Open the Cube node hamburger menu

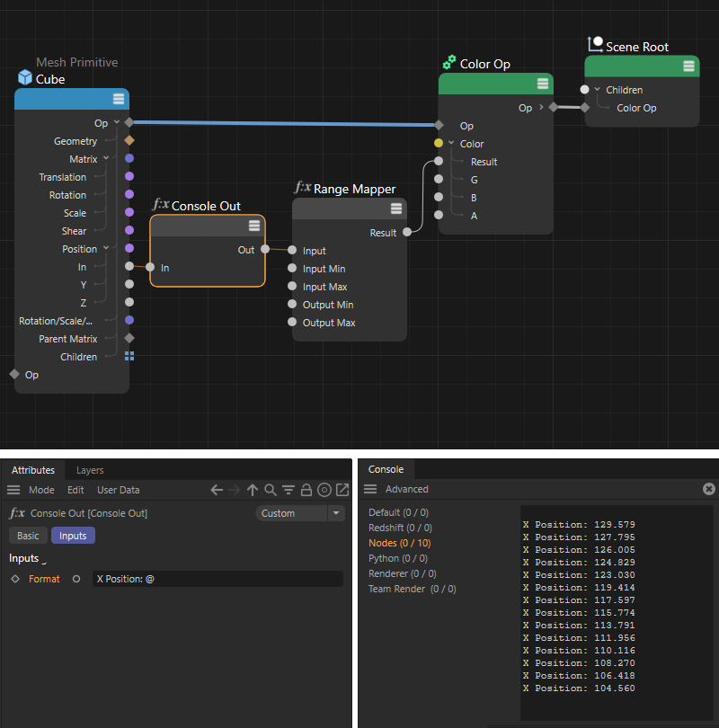(119, 99)
